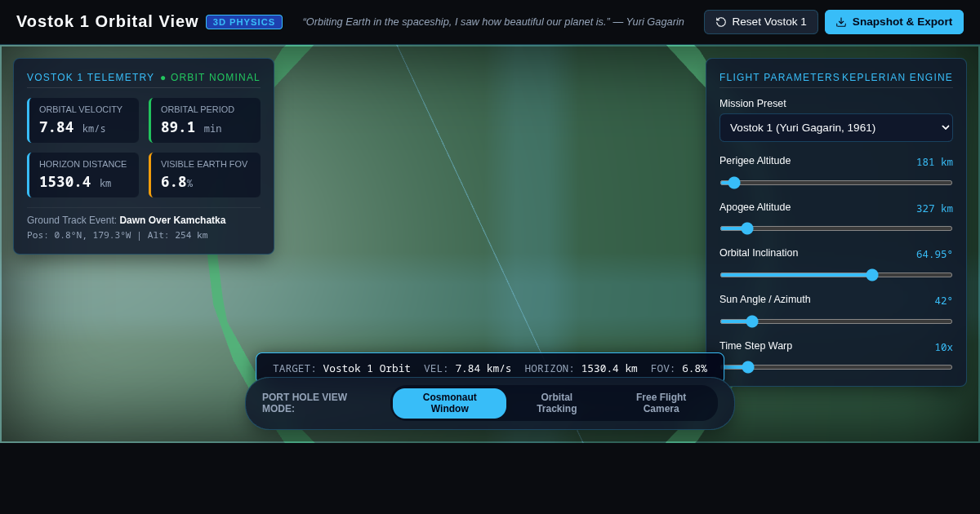This screenshot has width=980, height=514.
Task: Switch to Free Flight Camera mode
Action: tap(661, 403)
